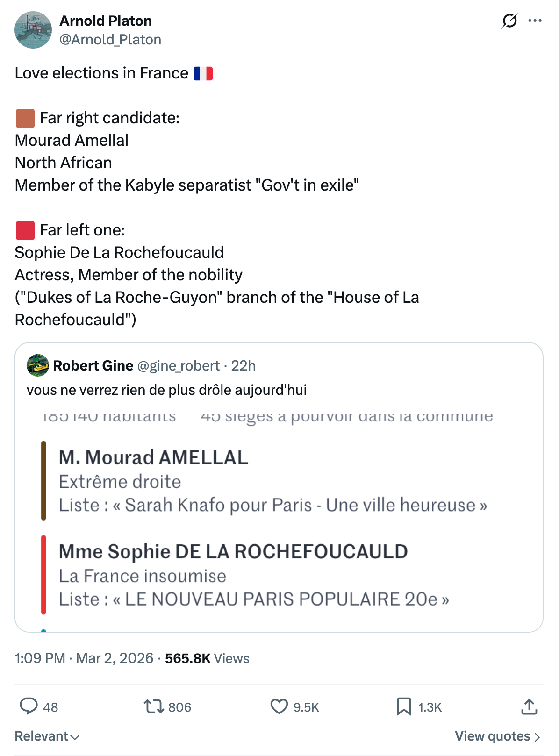The width and height of the screenshot is (559, 756).
Task: Click the Grok slash-circle icon
Action: click(509, 21)
